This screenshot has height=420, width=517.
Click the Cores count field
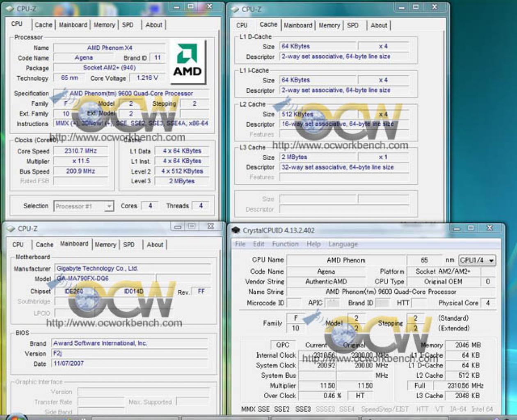[150, 206]
